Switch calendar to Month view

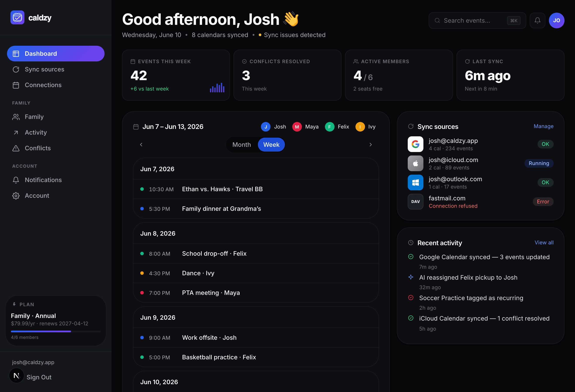pos(242,145)
